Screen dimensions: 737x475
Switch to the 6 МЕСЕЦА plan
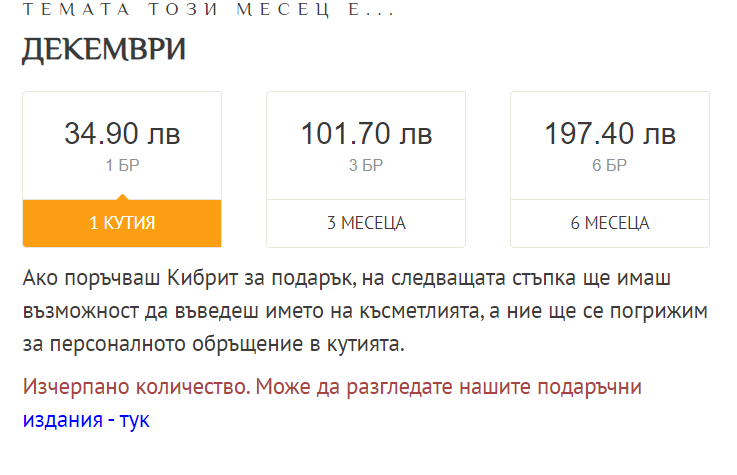(610, 223)
